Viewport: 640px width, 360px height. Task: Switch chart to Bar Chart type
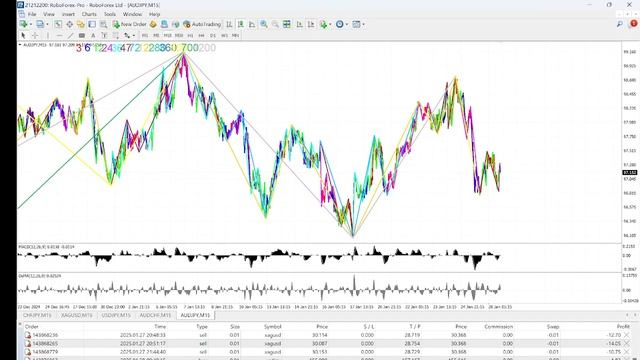tap(229, 24)
